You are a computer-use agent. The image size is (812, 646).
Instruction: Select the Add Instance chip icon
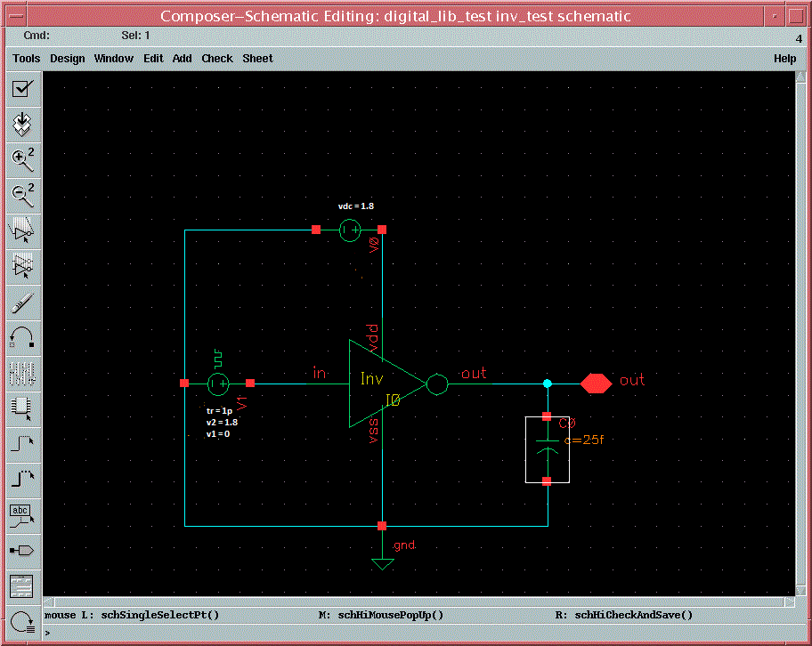pyautogui.click(x=23, y=408)
